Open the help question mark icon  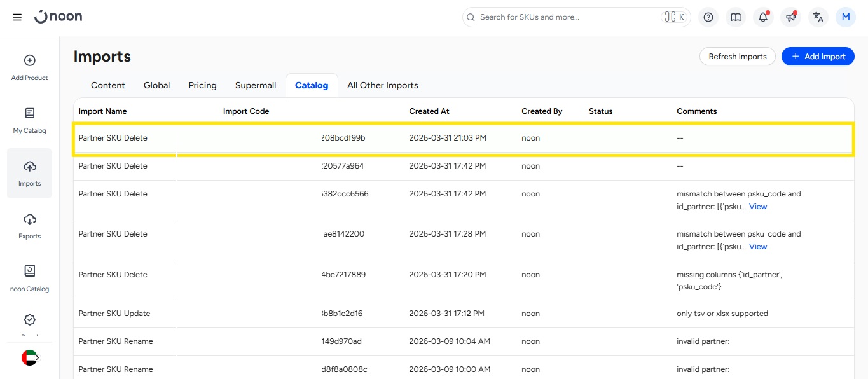(708, 17)
